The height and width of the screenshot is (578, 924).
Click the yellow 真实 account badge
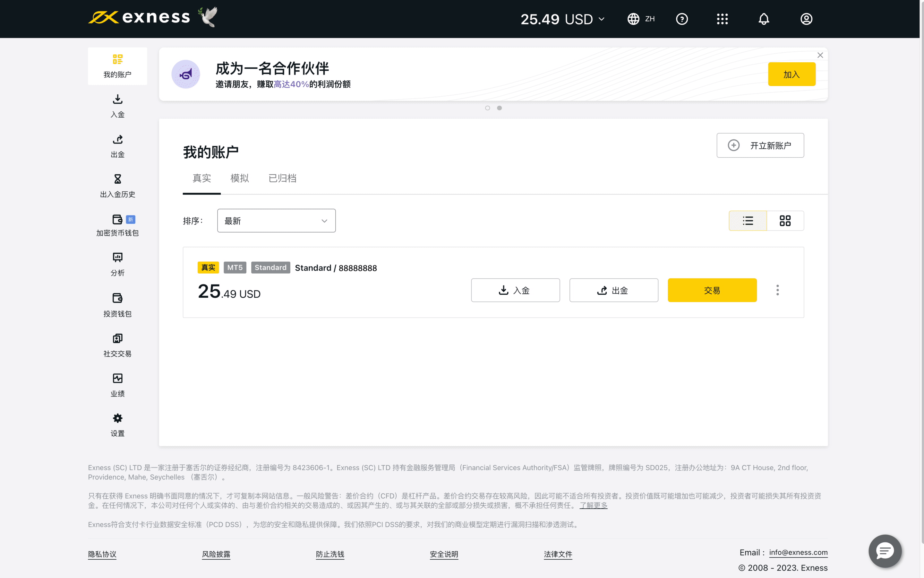[x=208, y=267]
